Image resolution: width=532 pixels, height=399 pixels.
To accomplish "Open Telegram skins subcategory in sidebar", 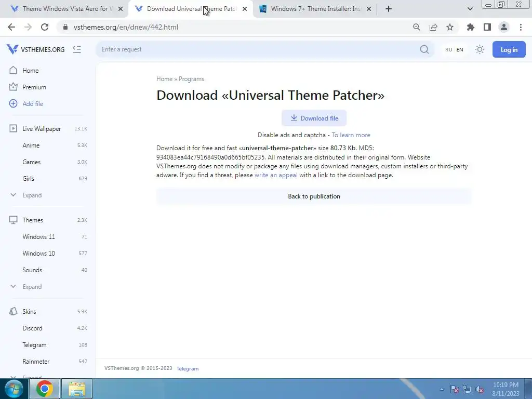I will point(34,345).
